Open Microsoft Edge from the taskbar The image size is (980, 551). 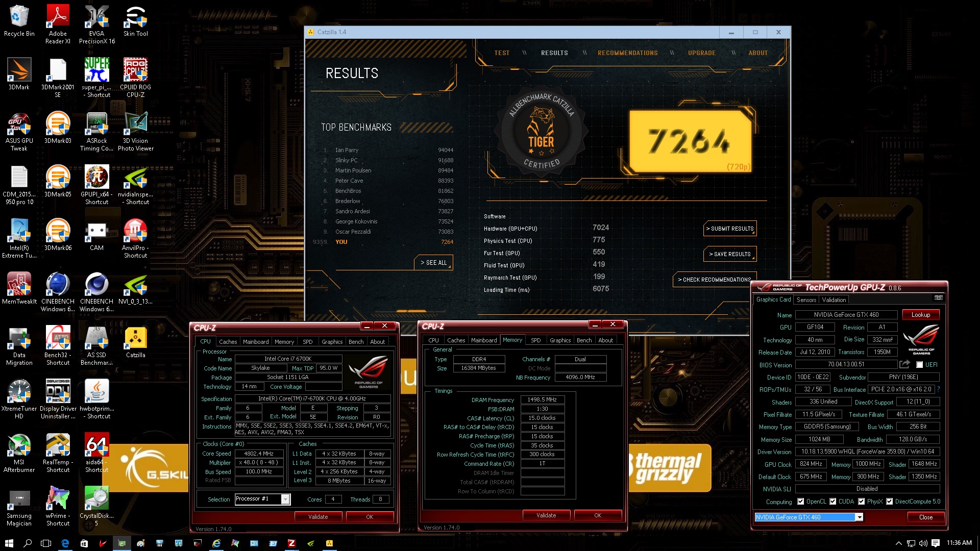click(x=65, y=543)
